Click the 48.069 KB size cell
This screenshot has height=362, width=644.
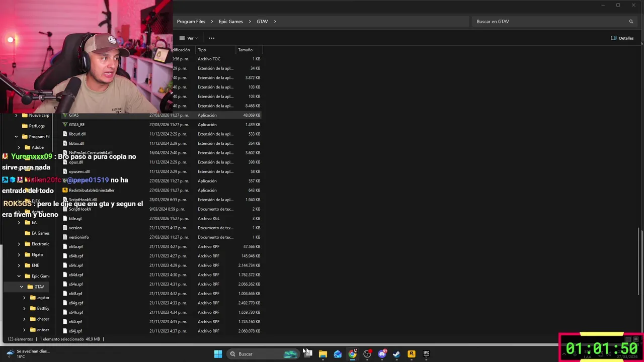(252, 115)
